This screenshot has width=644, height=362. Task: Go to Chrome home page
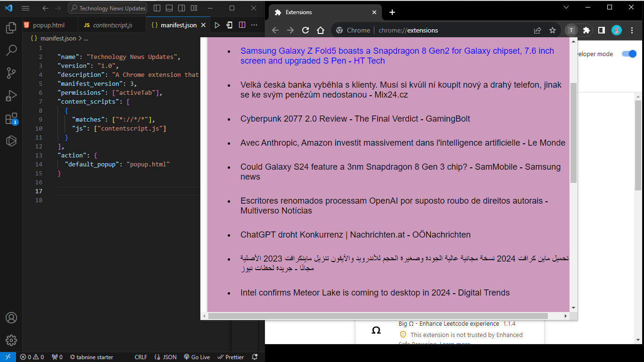click(x=321, y=30)
